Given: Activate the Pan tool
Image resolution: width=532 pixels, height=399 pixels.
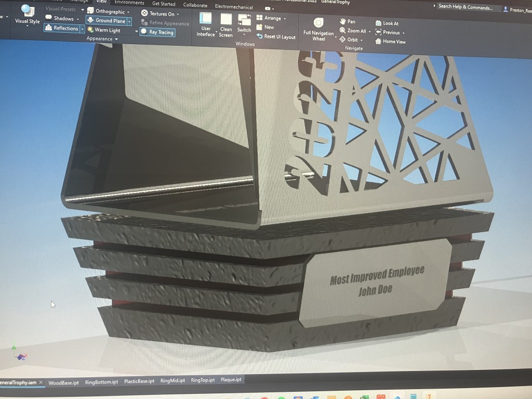Looking at the screenshot, I should coord(348,21).
